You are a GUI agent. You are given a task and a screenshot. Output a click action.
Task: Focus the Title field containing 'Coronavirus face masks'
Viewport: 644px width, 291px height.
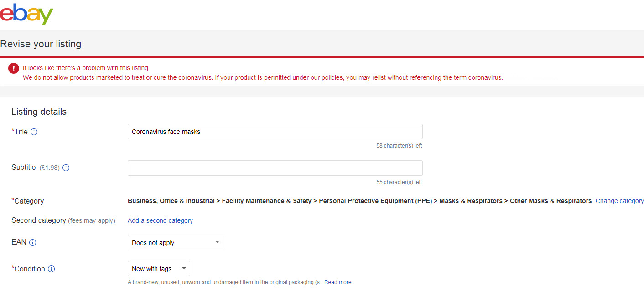(275, 132)
